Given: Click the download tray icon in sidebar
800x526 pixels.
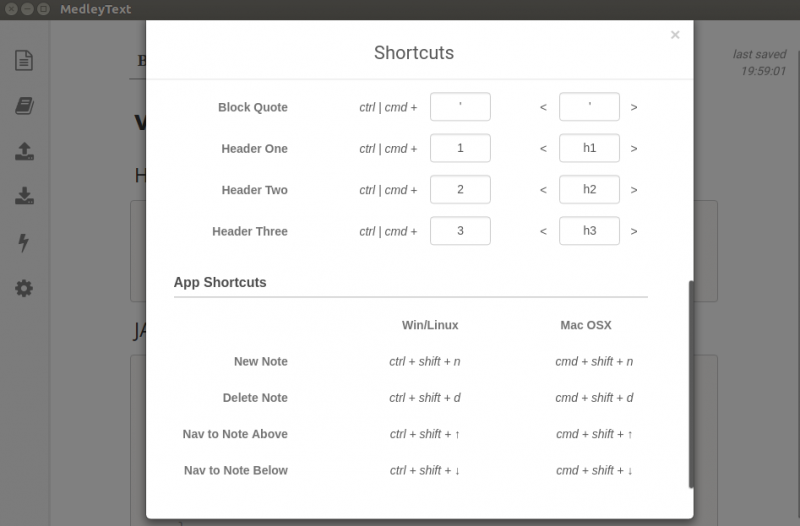Looking at the screenshot, I should (24, 197).
